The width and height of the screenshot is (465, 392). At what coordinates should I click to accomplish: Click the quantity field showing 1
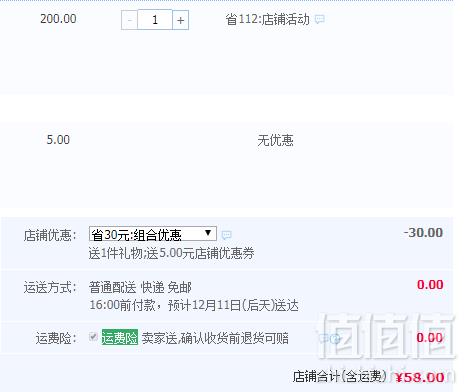point(155,20)
